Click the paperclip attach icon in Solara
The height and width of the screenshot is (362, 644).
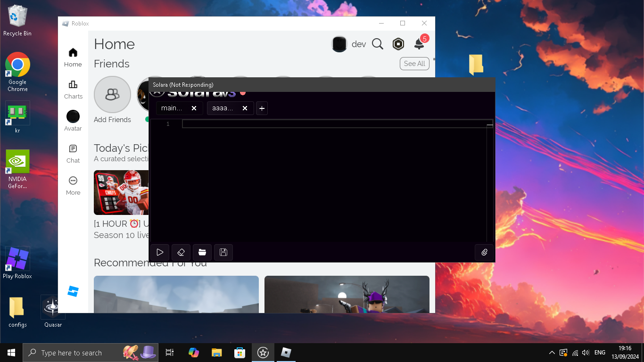484,252
